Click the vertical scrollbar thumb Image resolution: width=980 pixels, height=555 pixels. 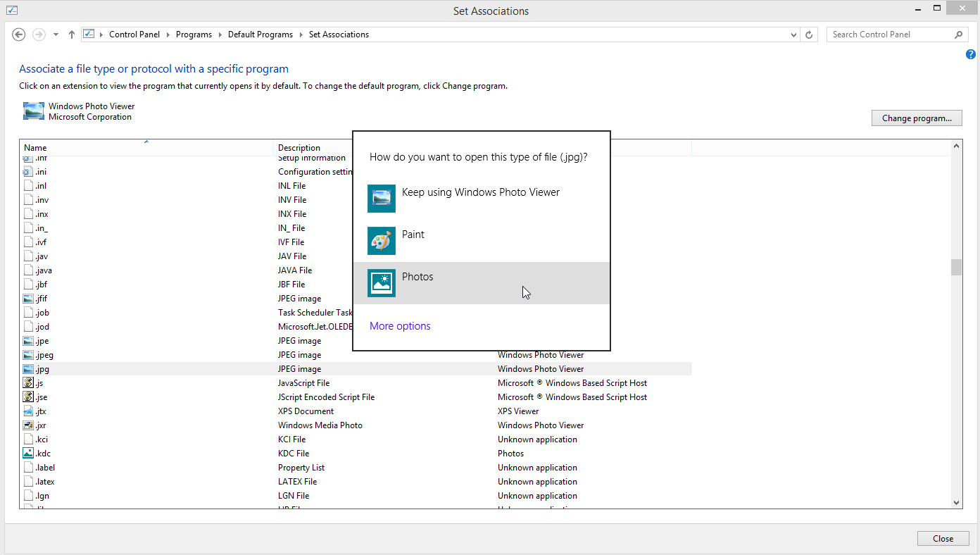coord(956,268)
